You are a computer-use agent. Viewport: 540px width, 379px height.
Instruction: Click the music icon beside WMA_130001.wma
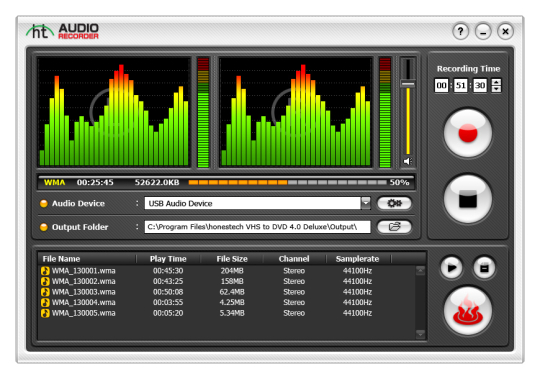pos(45,271)
